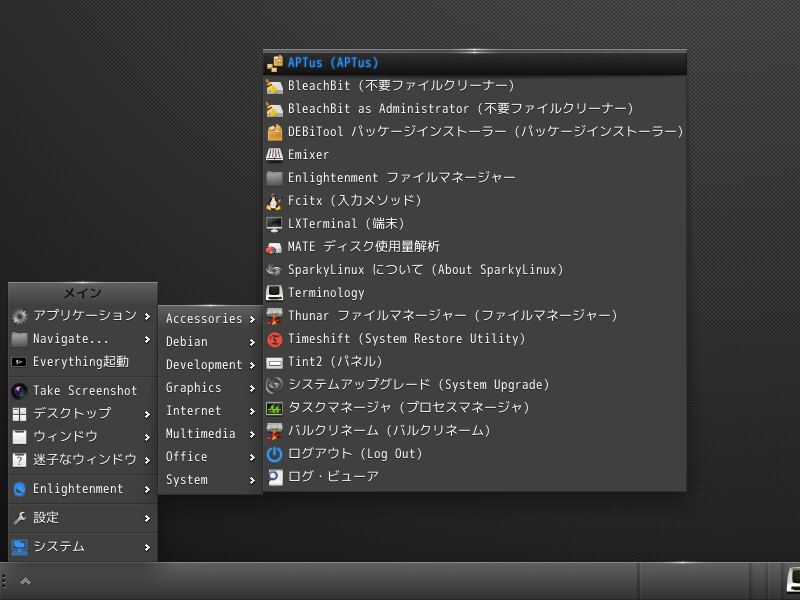This screenshot has width=800, height=600.
Task: Click the Fcitx penguin icon
Action: 274,202
